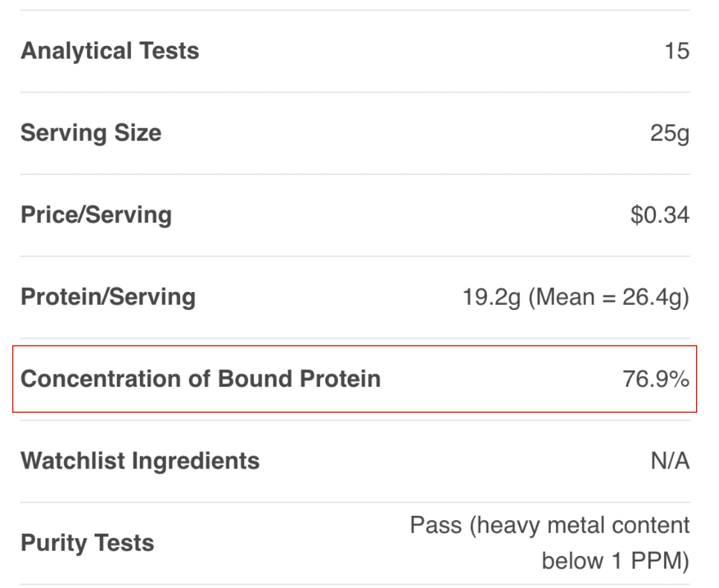Select the Analytical Tests value 15
Image resolution: width=719 pixels, height=588 pixels.
[676, 51]
